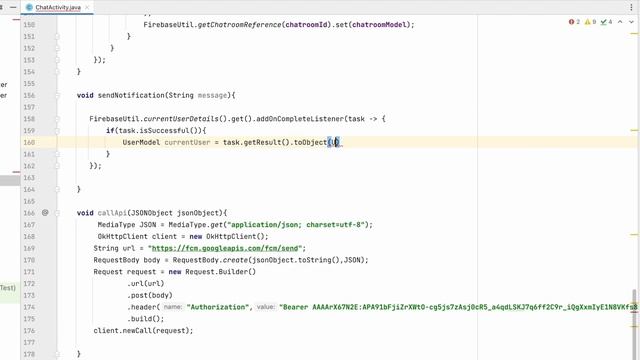
Task: Click Request.Builder() on line 171
Action: (x=220, y=272)
